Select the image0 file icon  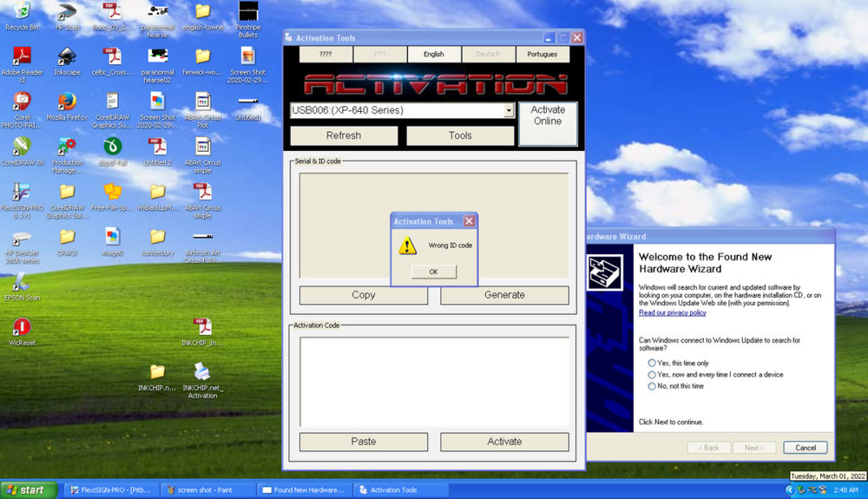click(x=112, y=242)
